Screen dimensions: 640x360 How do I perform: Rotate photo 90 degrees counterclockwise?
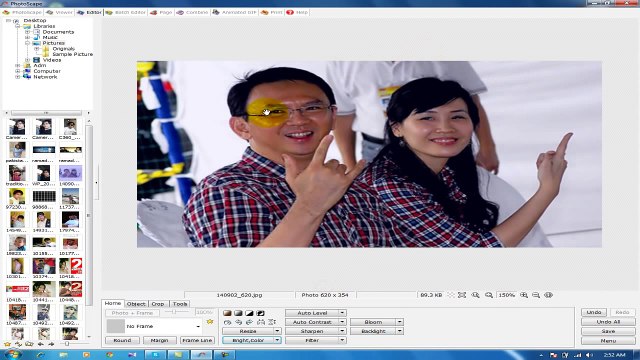point(238,322)
